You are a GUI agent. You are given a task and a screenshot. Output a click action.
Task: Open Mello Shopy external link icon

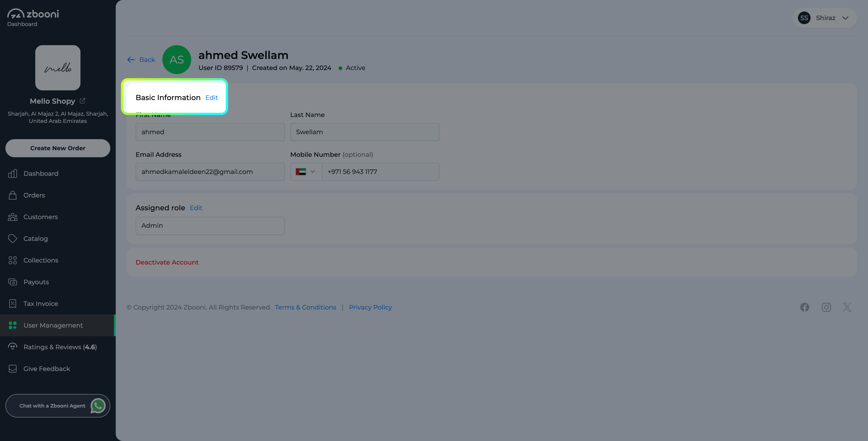click(x=83, y=101)
